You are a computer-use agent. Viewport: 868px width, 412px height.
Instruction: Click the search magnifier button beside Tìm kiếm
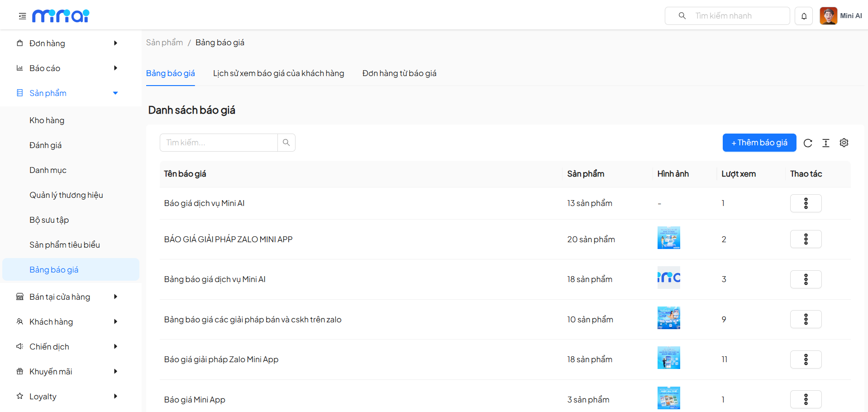point(286,143)
